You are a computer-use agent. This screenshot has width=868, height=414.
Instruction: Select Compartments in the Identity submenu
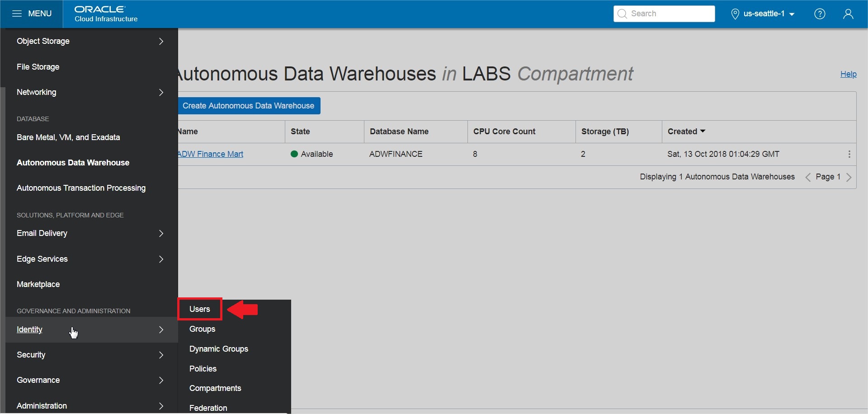(x=215, y=388)
